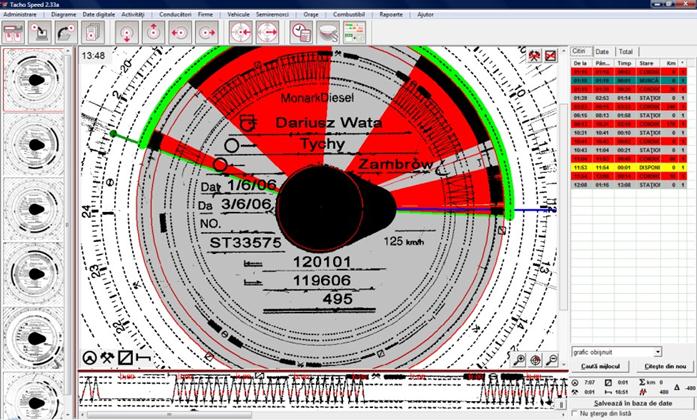Open the Combustibil menu
This screenshot has width=697, height=420.
tap(349, 14)
